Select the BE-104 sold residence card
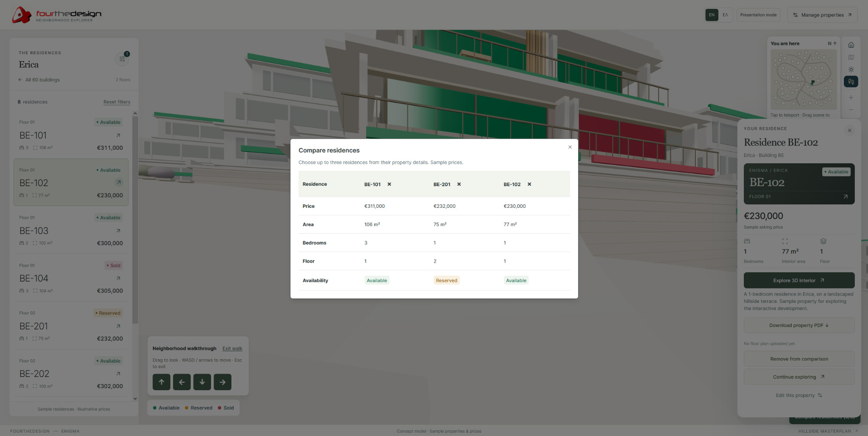The width and height of the screenshot is (868, 436). [x=71, y=278]
